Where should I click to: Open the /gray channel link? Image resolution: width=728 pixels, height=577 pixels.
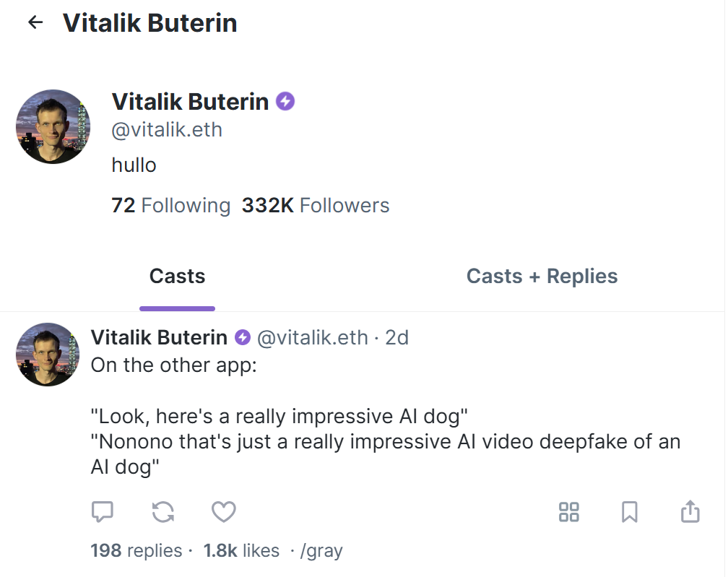[x=321, y=551]
